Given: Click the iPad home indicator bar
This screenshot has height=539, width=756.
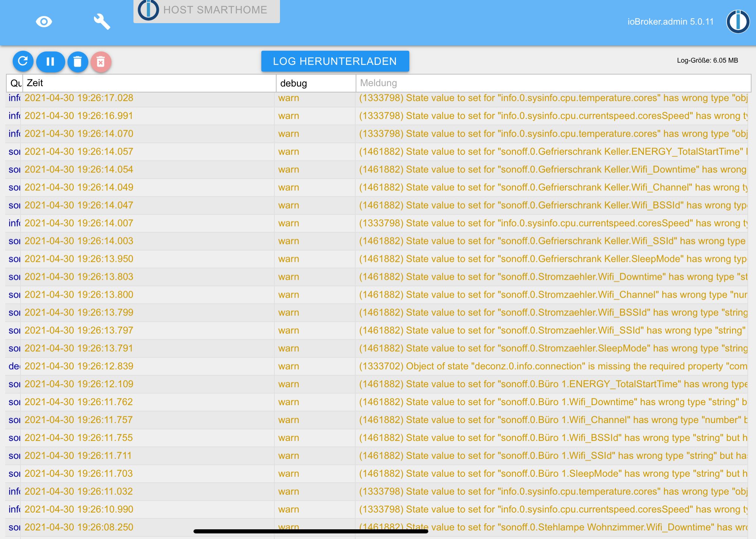Looking at the screenshot, I should [x=311, y=531].
